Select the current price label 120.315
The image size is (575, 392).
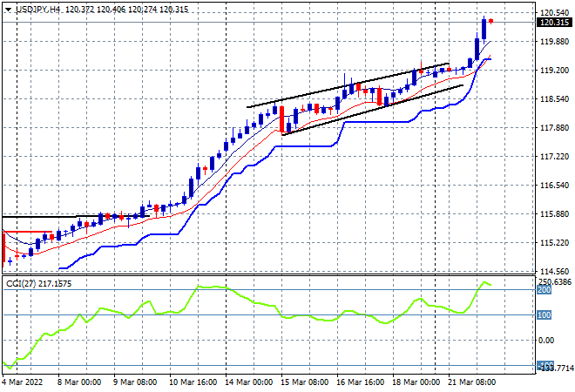[x=554, y=23]
